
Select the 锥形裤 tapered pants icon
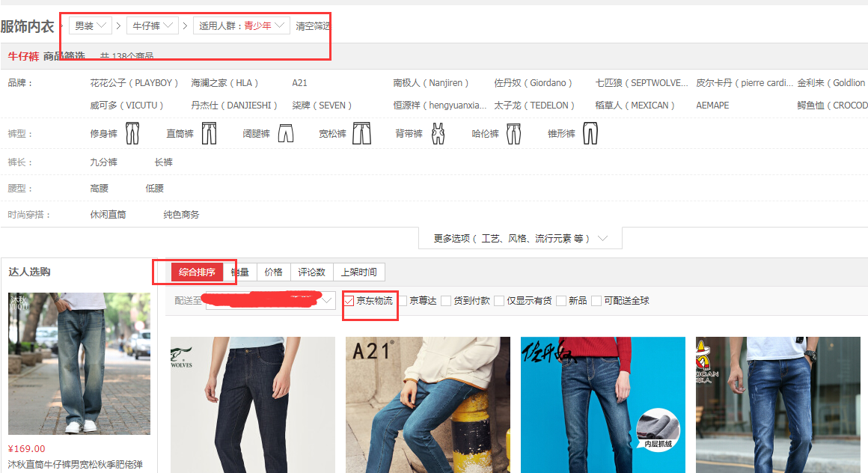click(590, 133)
